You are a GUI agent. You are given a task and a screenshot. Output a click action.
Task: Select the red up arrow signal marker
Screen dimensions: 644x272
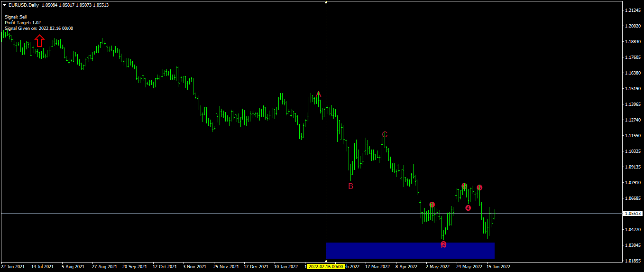pyautogui.click(x=40, y=41)
